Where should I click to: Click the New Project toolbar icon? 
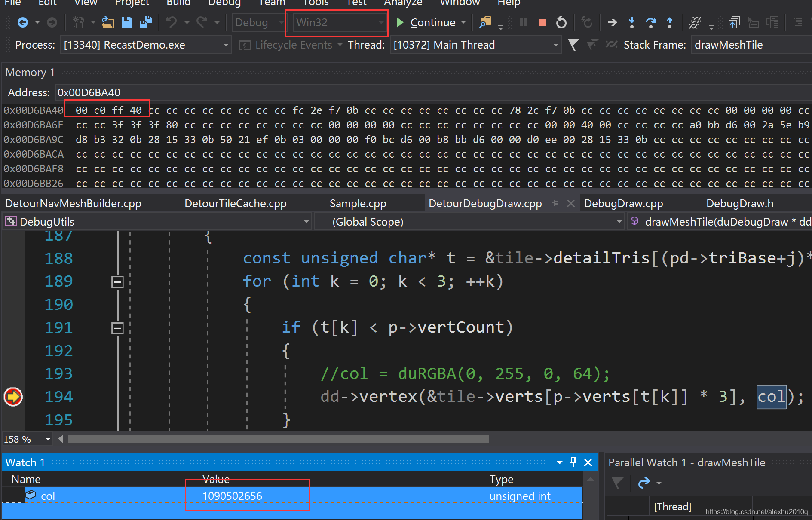click(78, 22)
